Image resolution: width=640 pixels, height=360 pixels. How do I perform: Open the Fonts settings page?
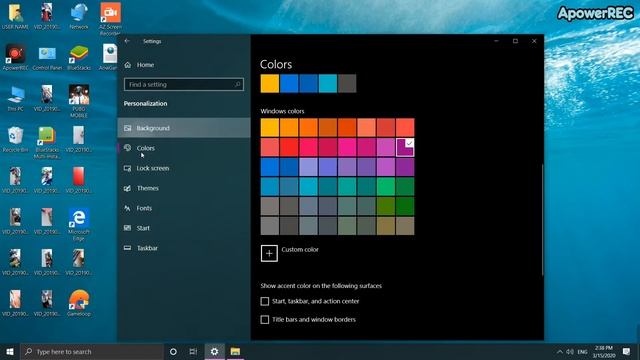click(x=184, y=208)
